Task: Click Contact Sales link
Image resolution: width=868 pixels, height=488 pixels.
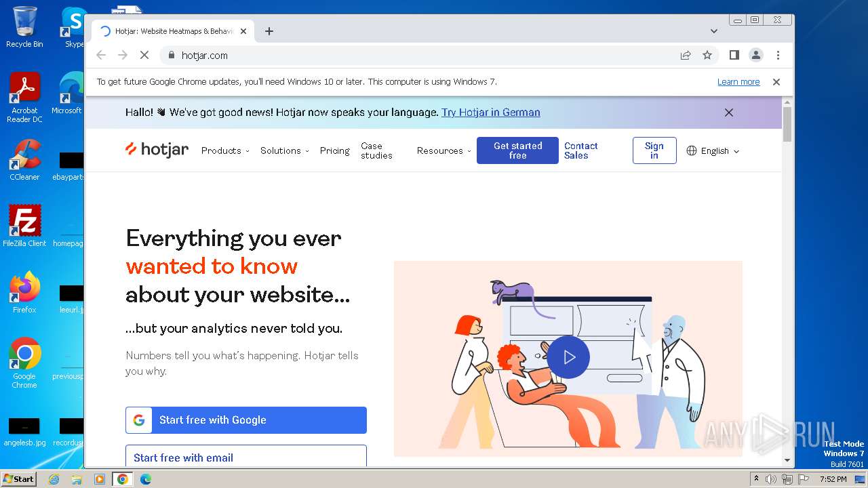Action: tap(581, 150)
